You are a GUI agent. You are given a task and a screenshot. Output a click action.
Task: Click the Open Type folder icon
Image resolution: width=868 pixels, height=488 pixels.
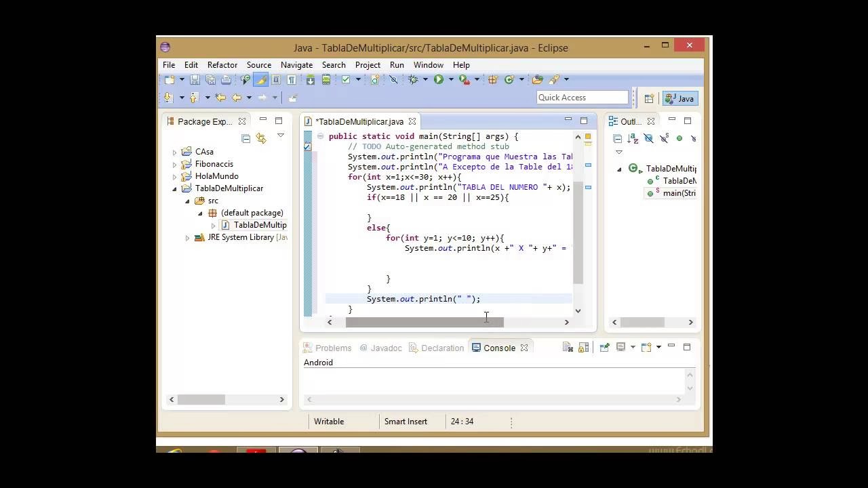(537, 79)
